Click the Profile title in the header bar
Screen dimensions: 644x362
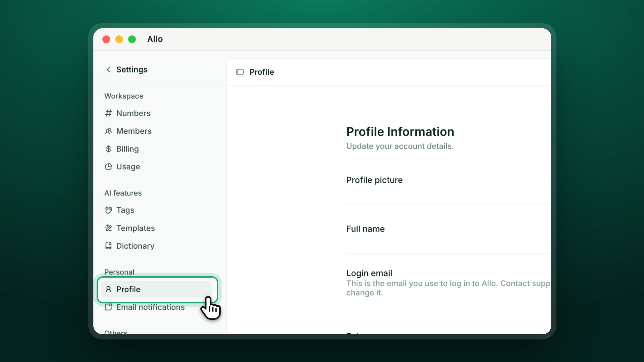pyautogui.click(x=262, y=72)
